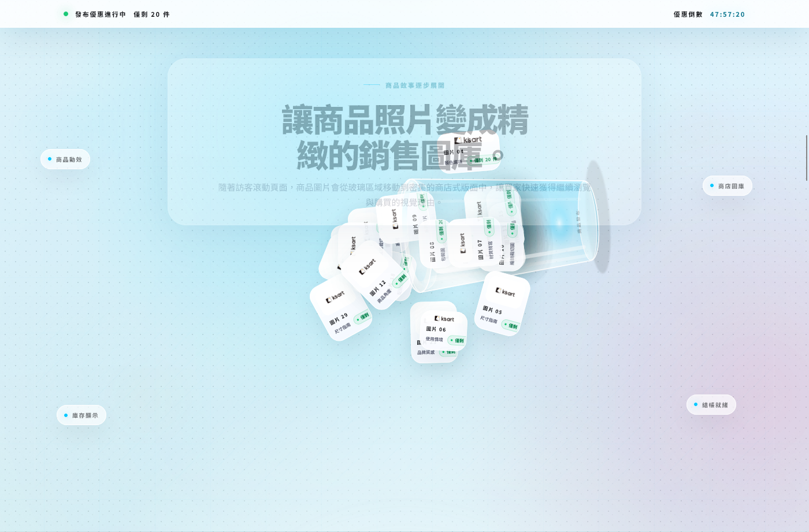
Task: Click the ksart logo on 圖片 12 card
Action: (368, 266)
